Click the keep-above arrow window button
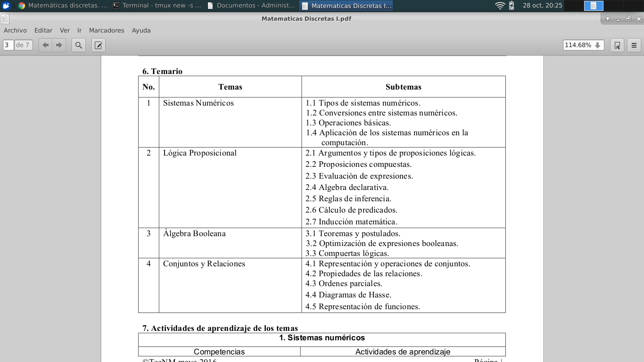 [608, 19]
